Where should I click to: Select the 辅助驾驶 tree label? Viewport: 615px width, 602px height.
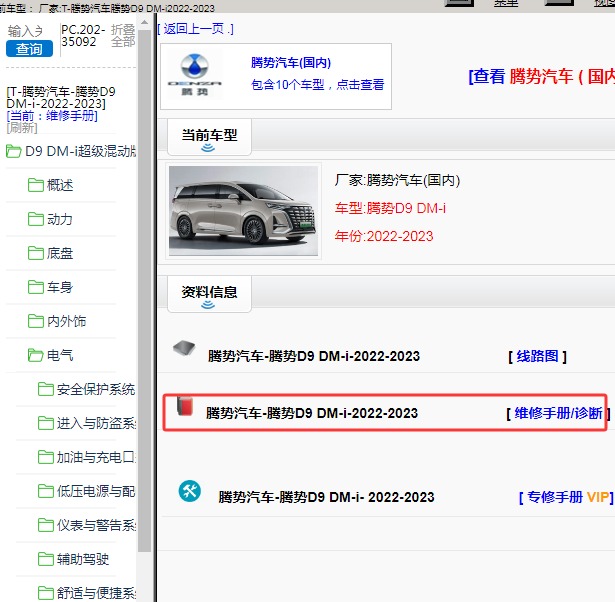[x=83, y=559]
